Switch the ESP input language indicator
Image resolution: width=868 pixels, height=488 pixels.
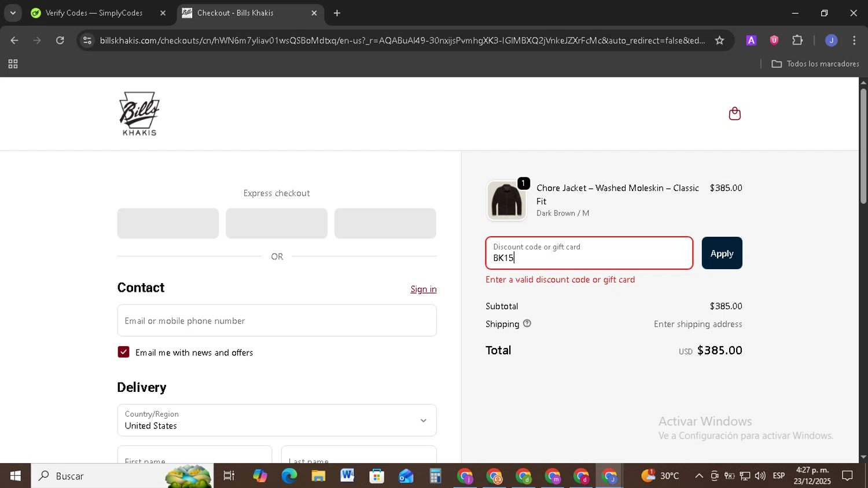(779, 476)
